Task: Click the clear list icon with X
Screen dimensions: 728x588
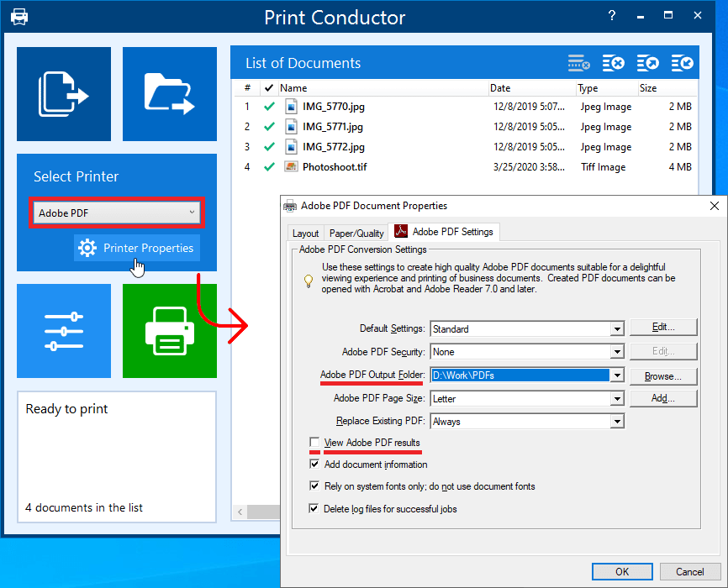Action: [614, 63]
